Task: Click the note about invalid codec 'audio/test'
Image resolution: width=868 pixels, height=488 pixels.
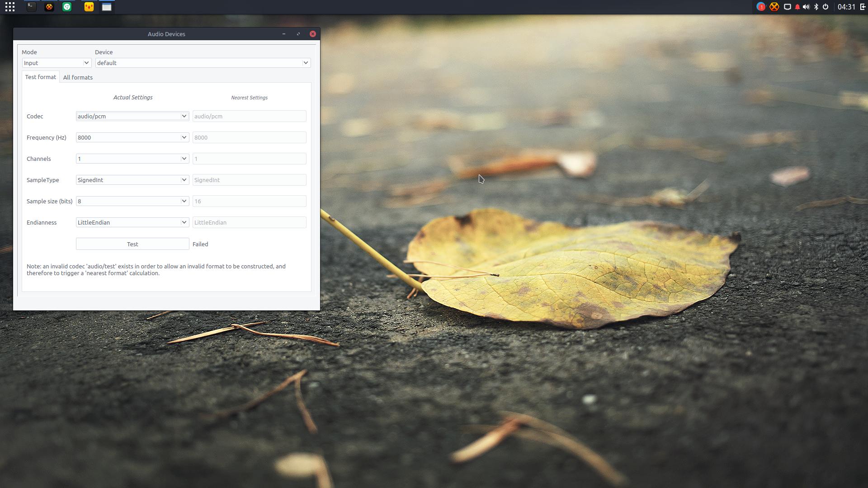Action: coord(156,270)
